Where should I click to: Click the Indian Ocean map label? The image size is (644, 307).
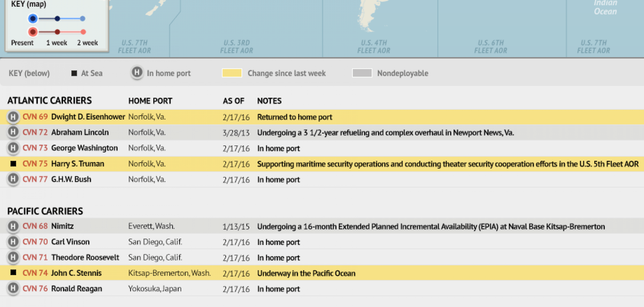coord(605,7)
